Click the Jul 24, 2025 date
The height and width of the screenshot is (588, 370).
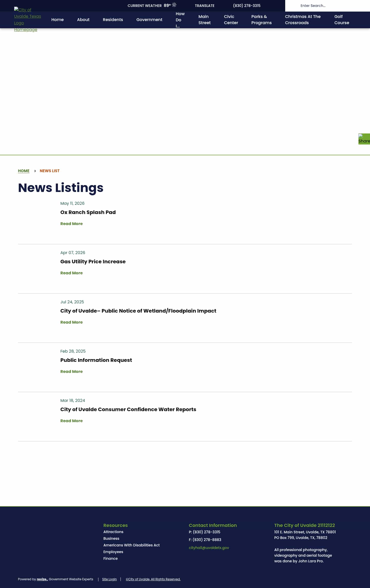point(72,302)
